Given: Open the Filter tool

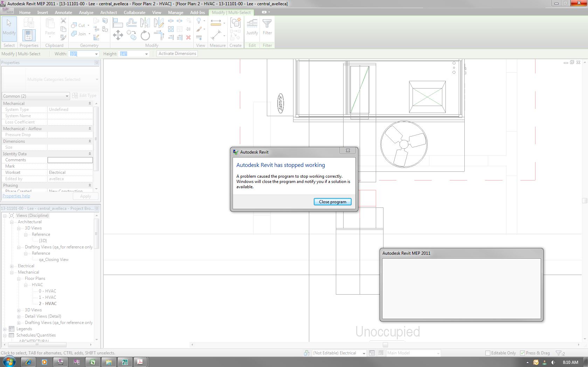Looking at the screenshot, I should pyautogui.click(x=267, y=27).
